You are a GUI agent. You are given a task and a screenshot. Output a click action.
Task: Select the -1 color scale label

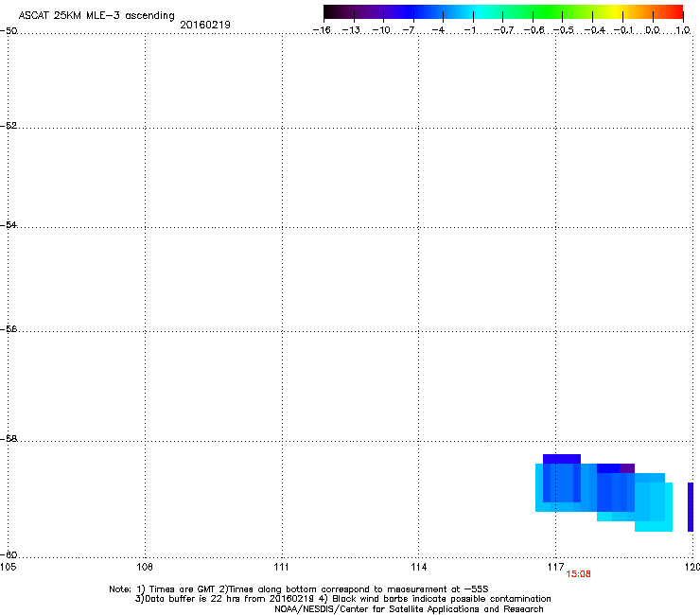tap(469, 30)
